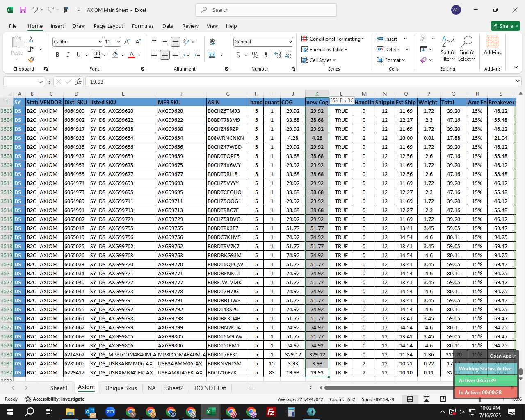Image resolution: width=525 pixels, height=420 pixels.
Task: Open the Unique Skus sheet tab
Action: pos(121,388)
